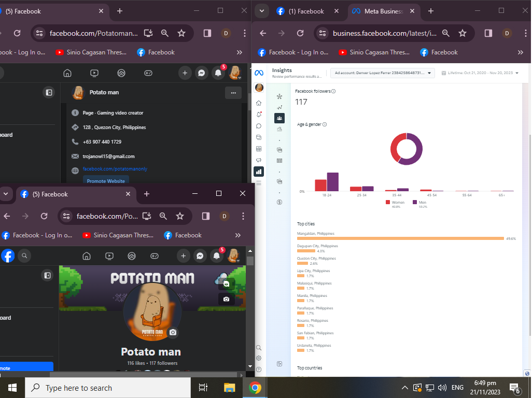Toggle Chrome side panel in Meta Business window
This screenshot has height=398, width=532.
click(x=488, y=33)
